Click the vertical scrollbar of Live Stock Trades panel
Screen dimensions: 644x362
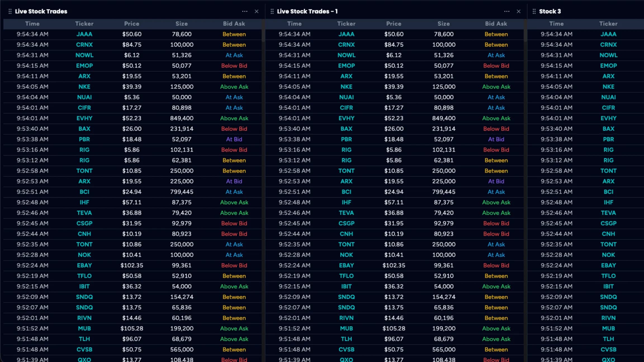coord(263,31)
